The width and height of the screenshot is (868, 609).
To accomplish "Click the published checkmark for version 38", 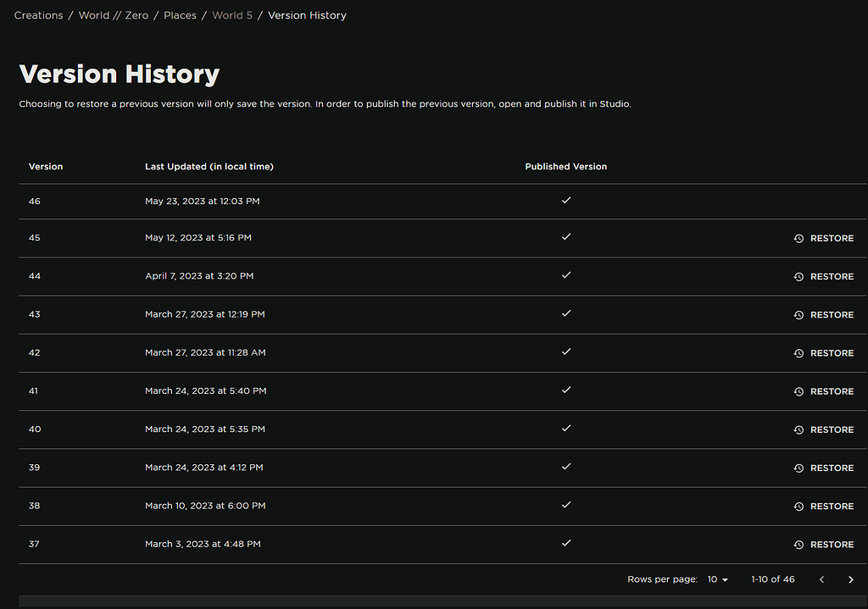I will click(566, 505).
